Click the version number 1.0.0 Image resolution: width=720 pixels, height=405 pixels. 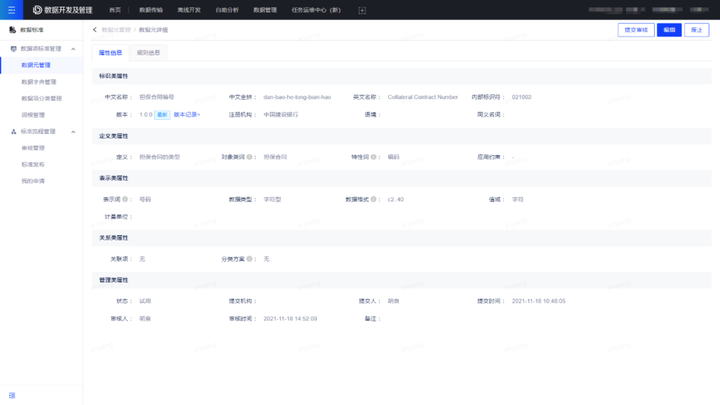coord(146,115)
